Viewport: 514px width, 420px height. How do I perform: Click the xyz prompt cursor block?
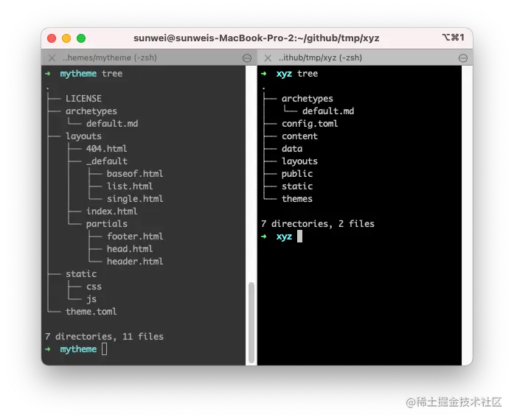(x=299, y=237)
